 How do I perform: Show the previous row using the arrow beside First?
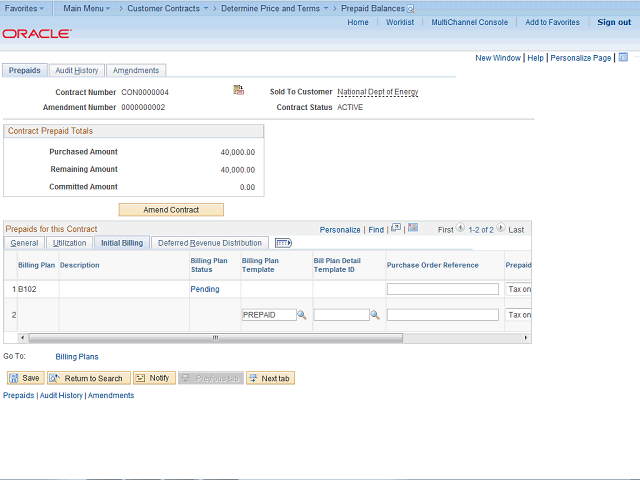tap(460, 227)
